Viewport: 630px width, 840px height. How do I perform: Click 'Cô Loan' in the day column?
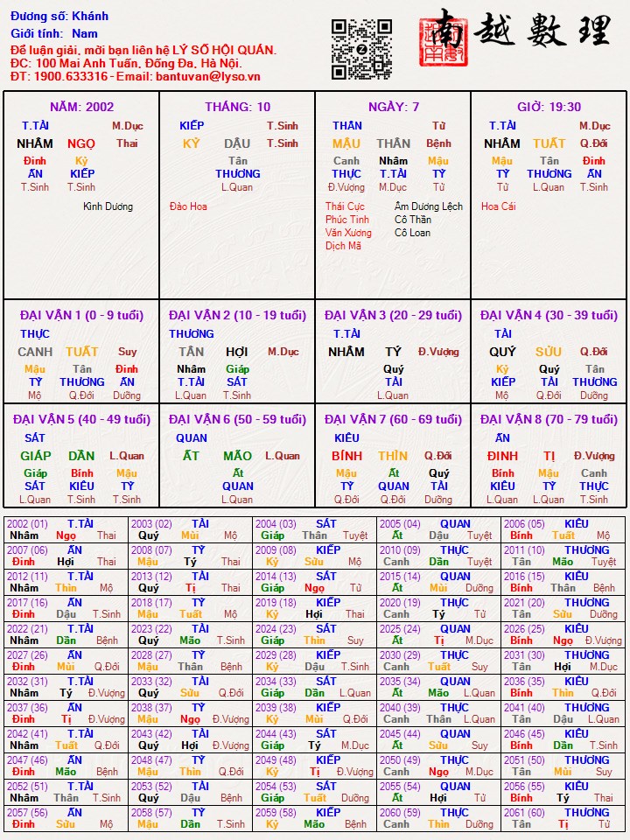pyautogui.click(x=412, y=233)
